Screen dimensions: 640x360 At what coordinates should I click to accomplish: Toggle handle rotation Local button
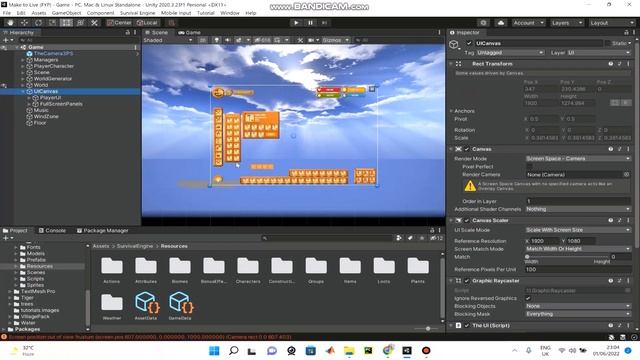tap(147, 23)
